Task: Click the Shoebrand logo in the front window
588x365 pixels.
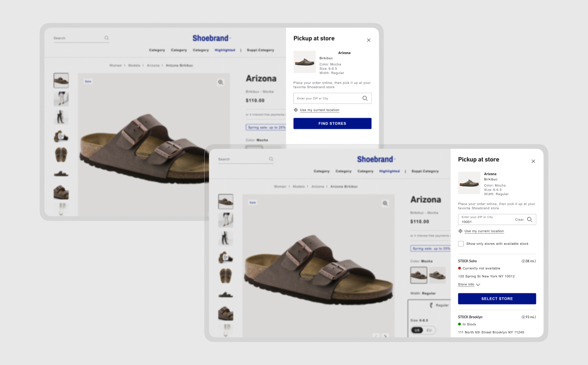Action: click(376, 159)
